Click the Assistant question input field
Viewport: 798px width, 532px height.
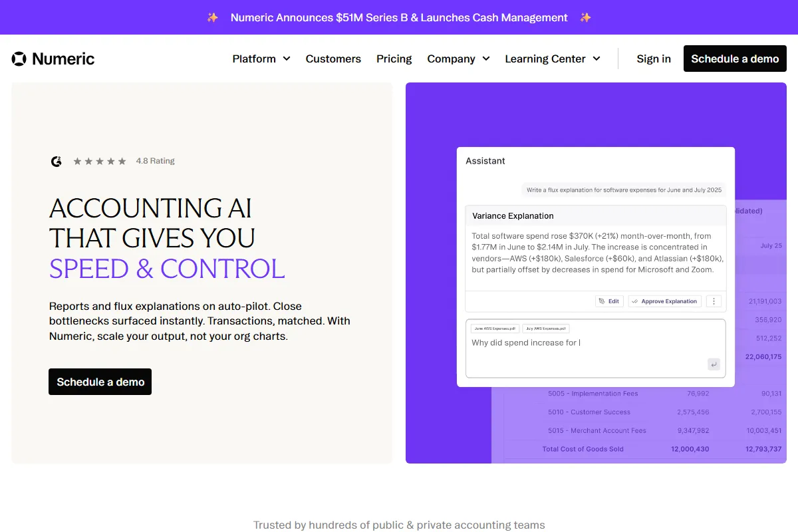click(585, 352)
